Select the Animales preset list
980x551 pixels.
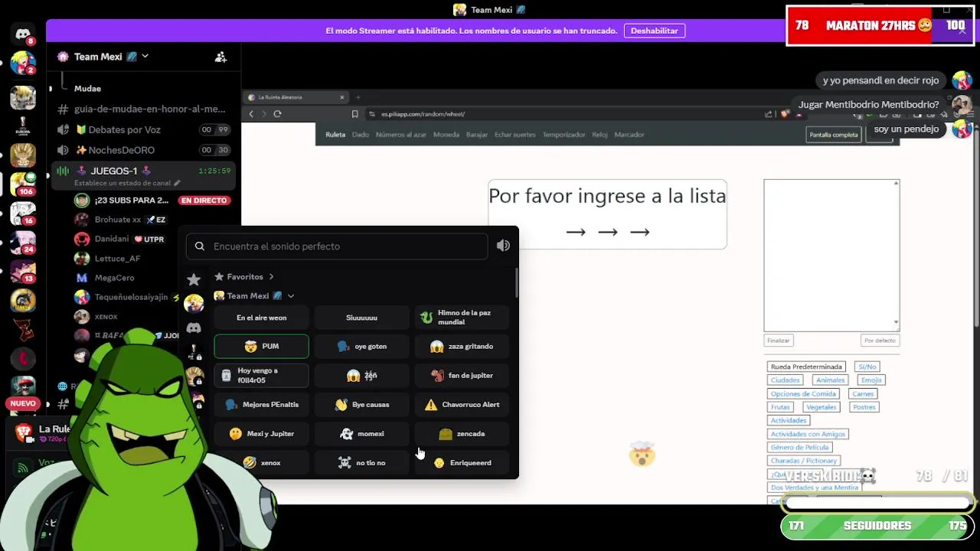tap(830, 380)
